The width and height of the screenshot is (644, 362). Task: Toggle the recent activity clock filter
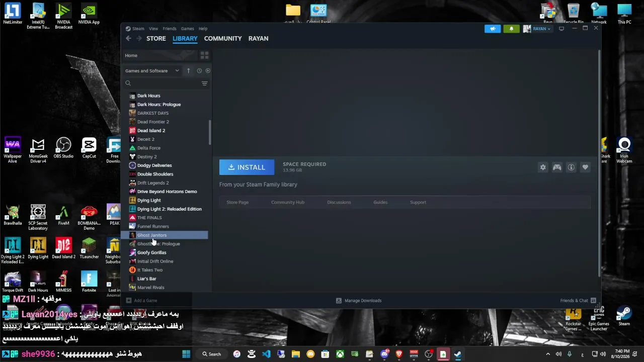[199, 71]
